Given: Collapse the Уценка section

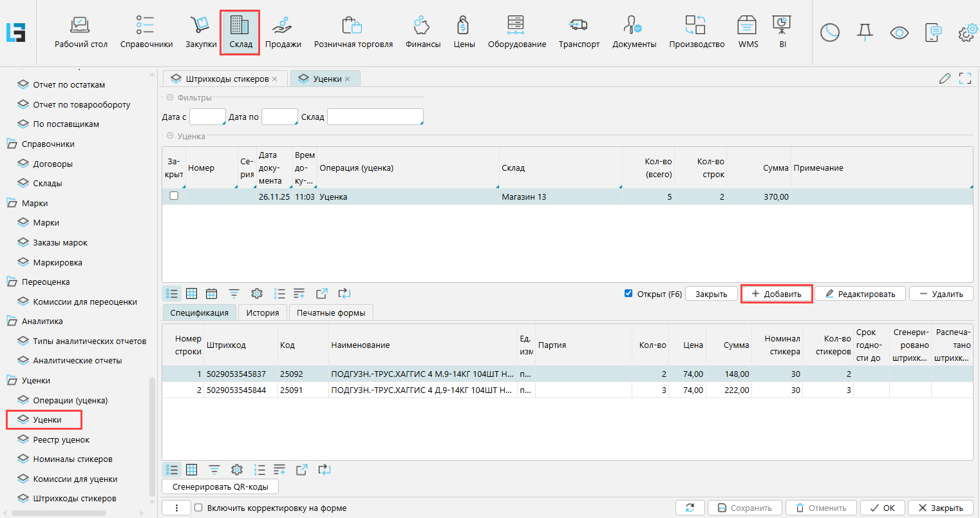Looking at the screenshot, I should 171,136.
